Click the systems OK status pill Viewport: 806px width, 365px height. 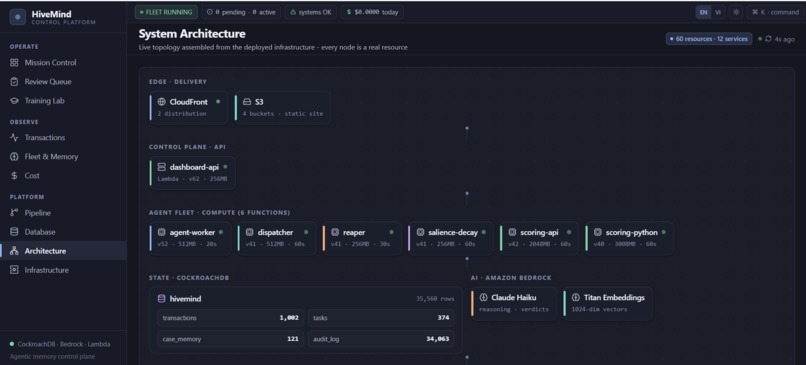[310, 12]
